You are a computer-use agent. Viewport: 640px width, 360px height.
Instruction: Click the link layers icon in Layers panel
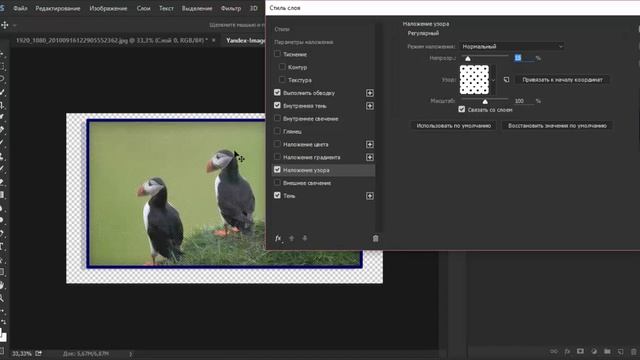tap(554, 351)
